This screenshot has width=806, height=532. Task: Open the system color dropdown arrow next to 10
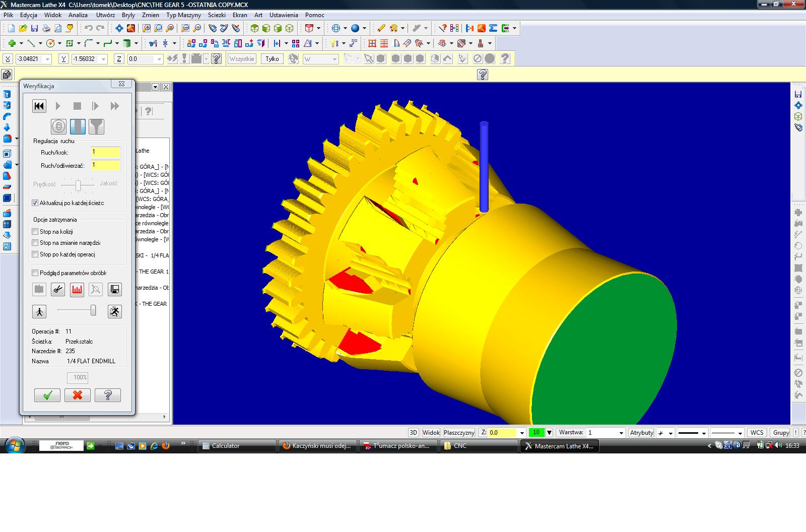(549, 433)
